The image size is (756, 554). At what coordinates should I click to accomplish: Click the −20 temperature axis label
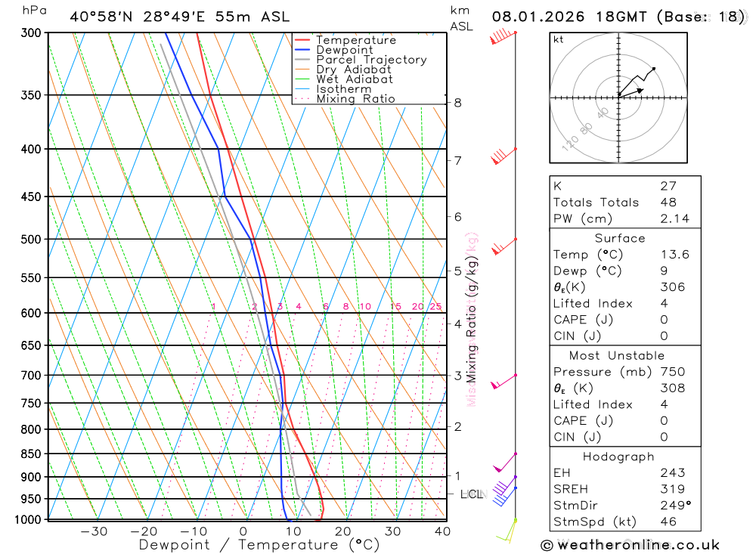144,532
